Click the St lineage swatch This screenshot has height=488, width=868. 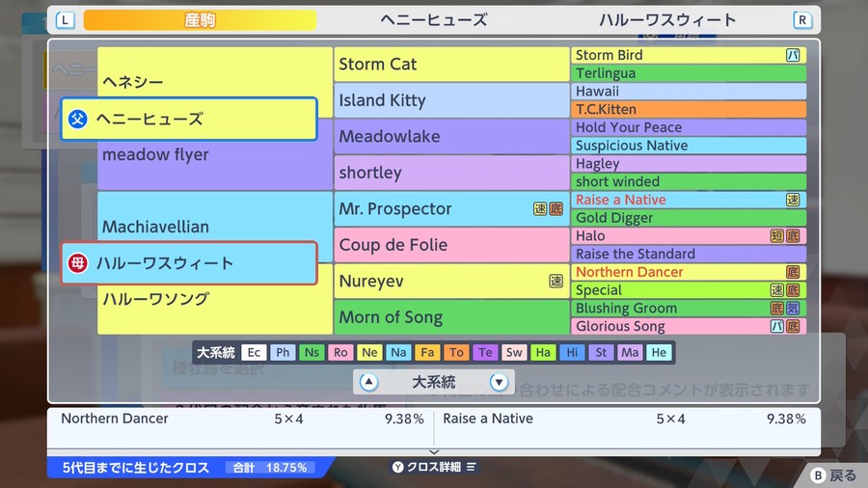601,352
